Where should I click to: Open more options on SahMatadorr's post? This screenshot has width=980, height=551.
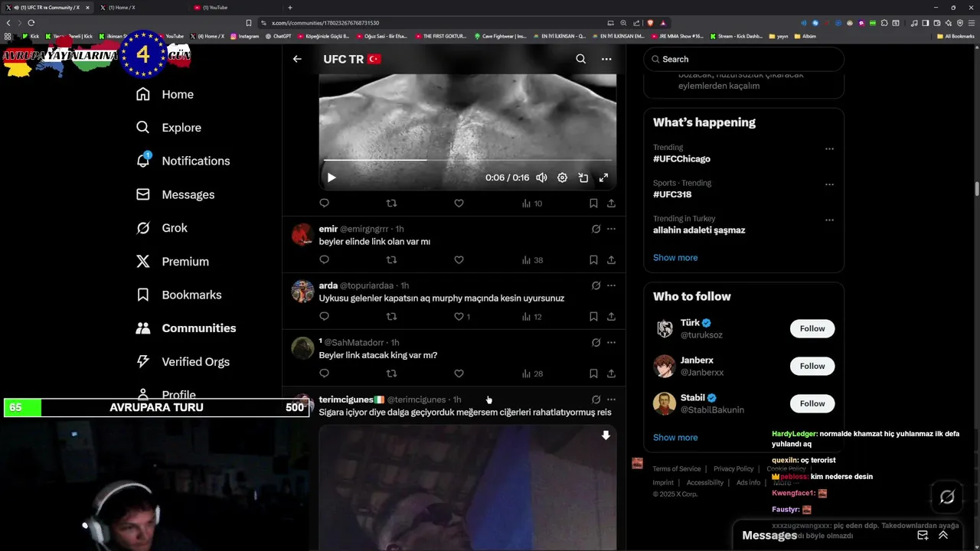611,342
